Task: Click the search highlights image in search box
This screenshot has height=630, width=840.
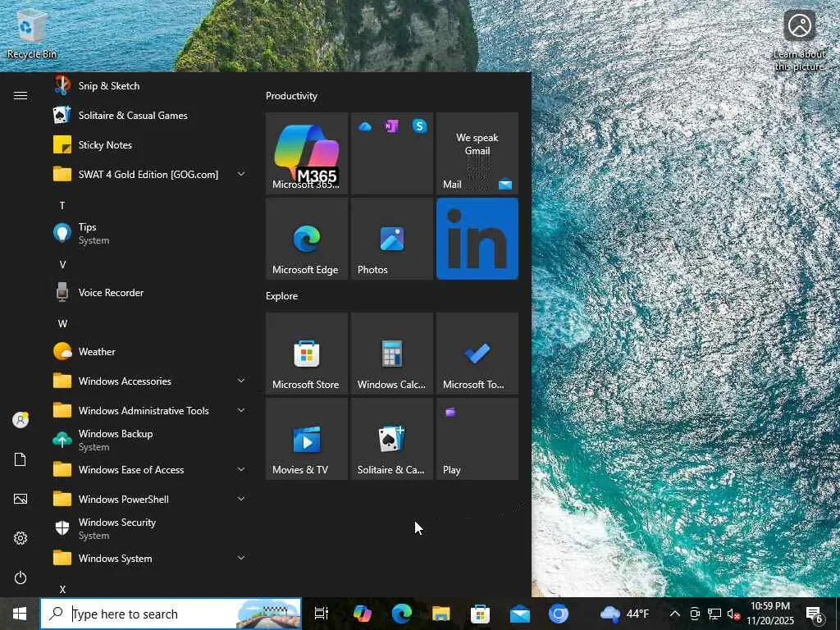Action: [x=268, y=614]
